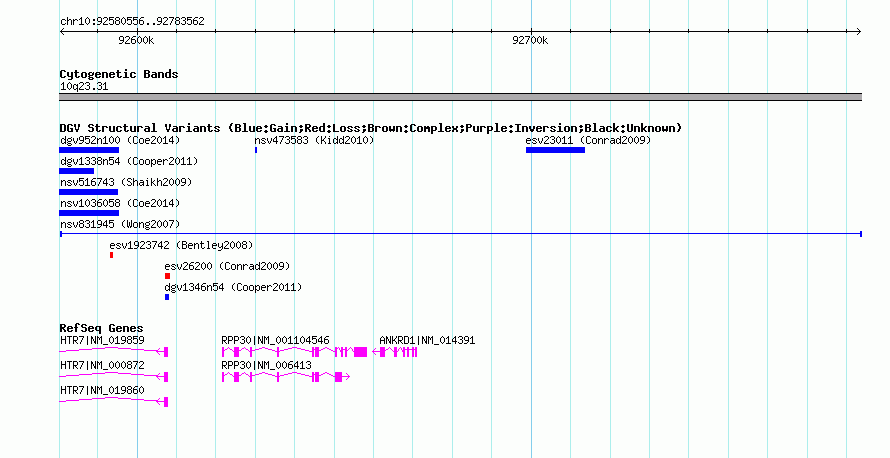
Task: Click the esv1923742 (Bentley2008) label
Action: coord(181,245)
